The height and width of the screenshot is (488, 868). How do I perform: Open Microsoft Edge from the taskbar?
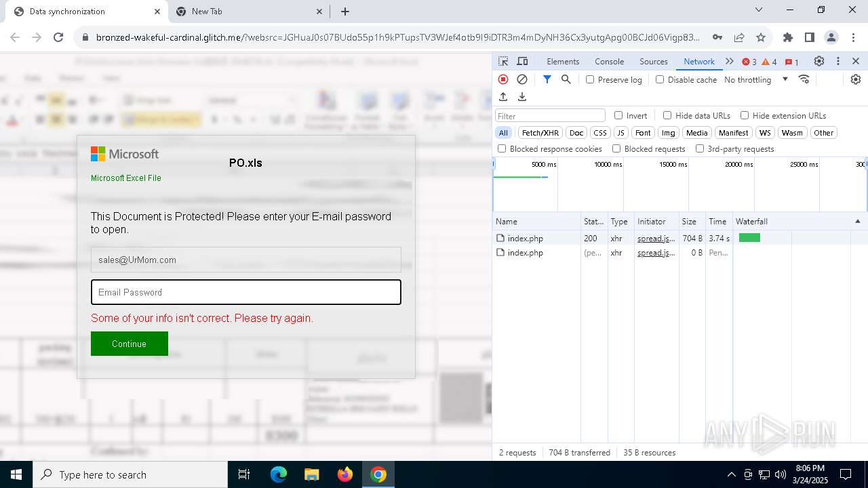click(x=279, y=474)
